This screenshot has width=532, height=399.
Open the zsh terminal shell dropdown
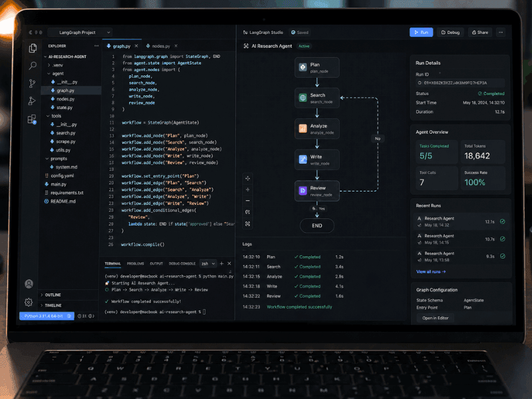coord(208,263)
